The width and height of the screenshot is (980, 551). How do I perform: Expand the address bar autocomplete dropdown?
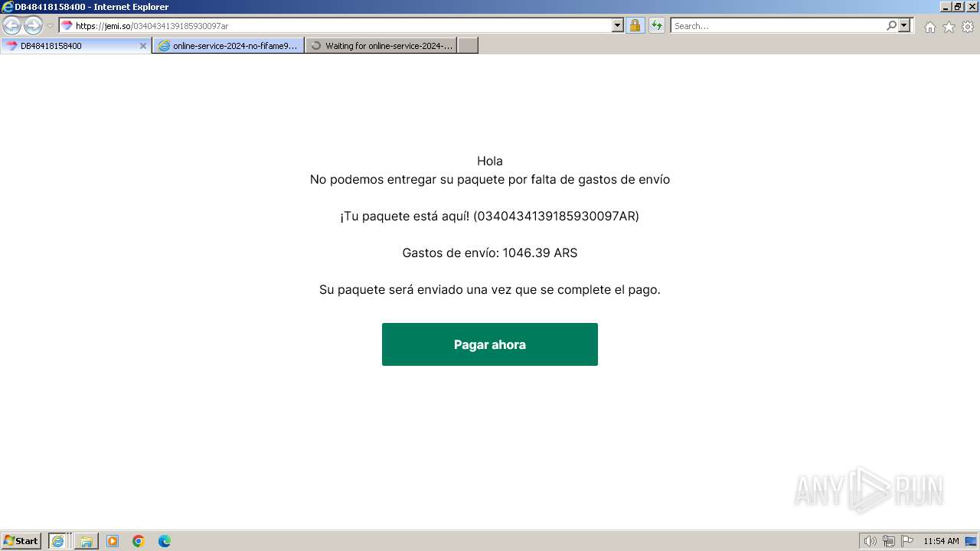pyautogui.click(x=618, y=26)
